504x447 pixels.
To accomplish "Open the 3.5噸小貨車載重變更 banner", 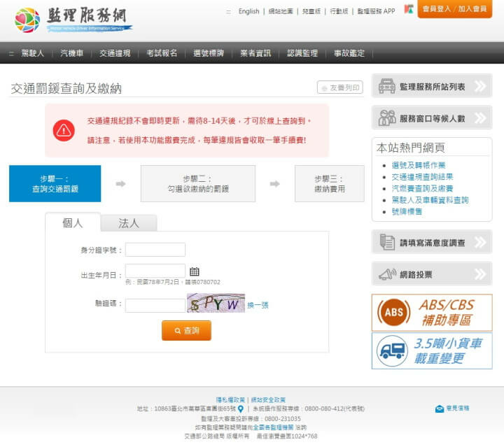I will (432, 350).
